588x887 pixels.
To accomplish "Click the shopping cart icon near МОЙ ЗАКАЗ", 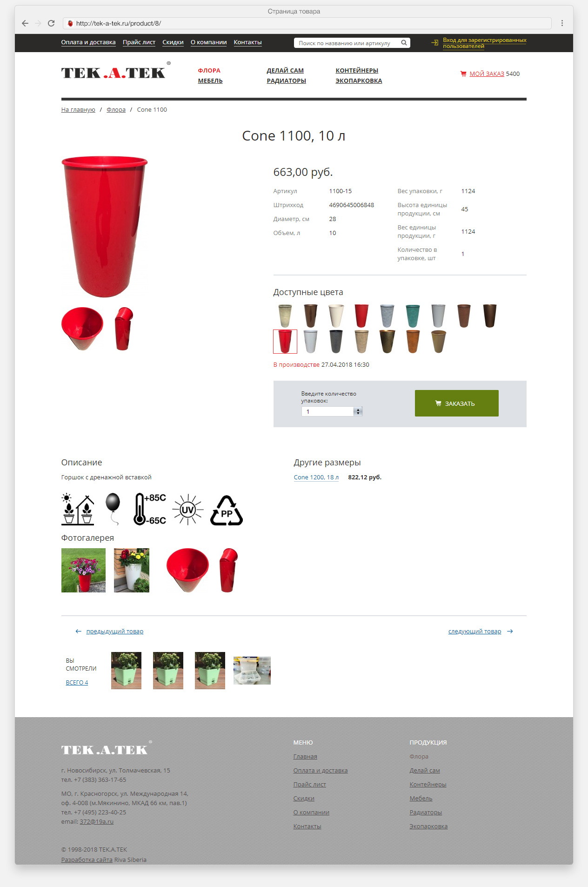I will click(463, 74).
